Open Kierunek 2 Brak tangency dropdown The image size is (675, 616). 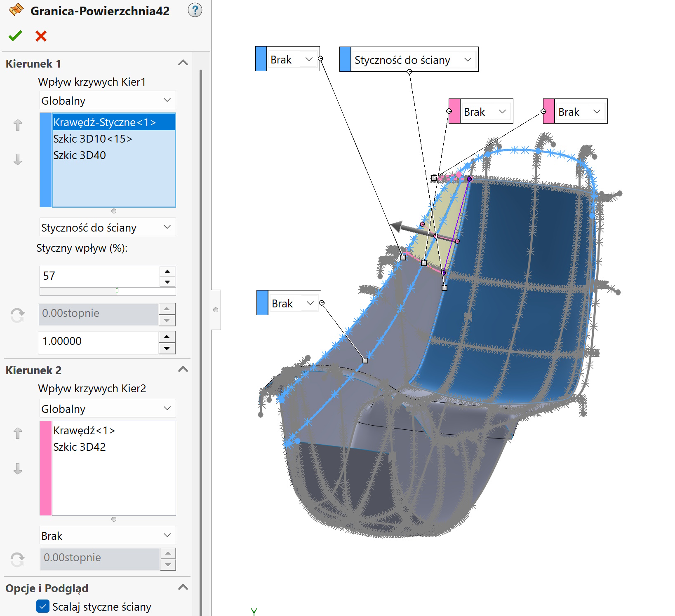[108, 535]
